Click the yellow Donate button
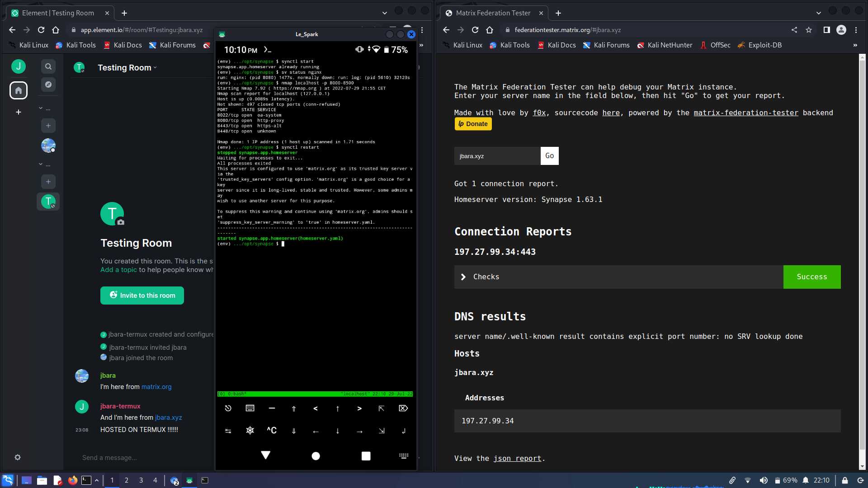The image size is (868, 488). coord(473,124)
